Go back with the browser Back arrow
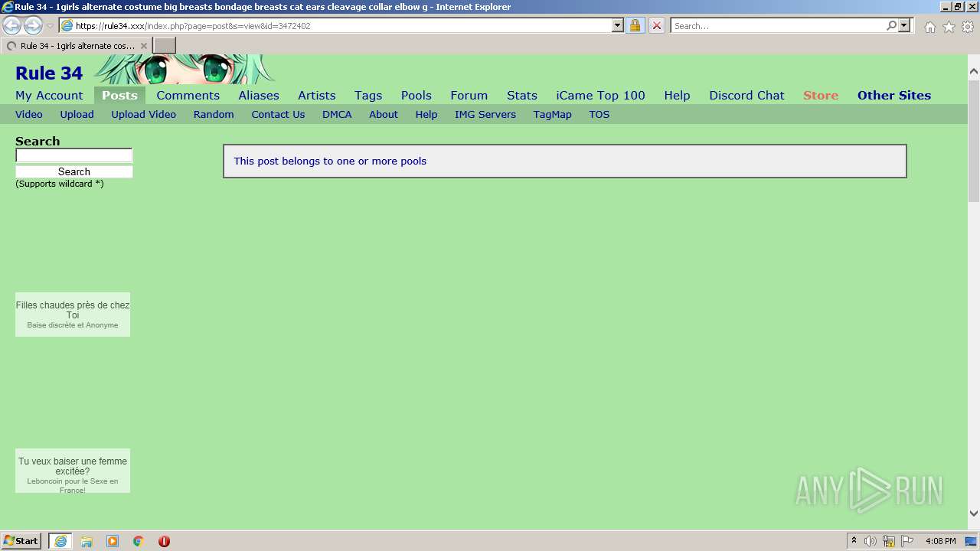 (12, 26)
